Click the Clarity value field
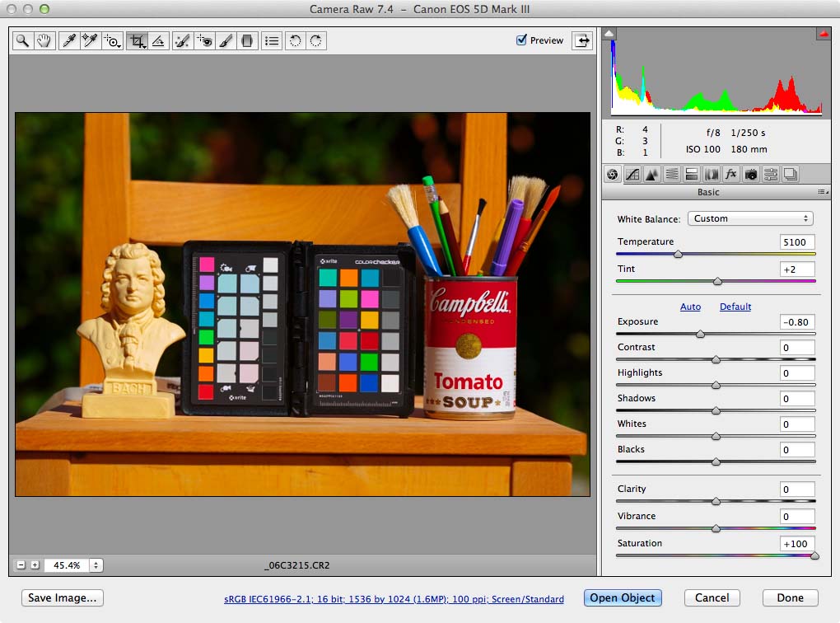Viewport: 840px width, 623px height. click(797, 489)
